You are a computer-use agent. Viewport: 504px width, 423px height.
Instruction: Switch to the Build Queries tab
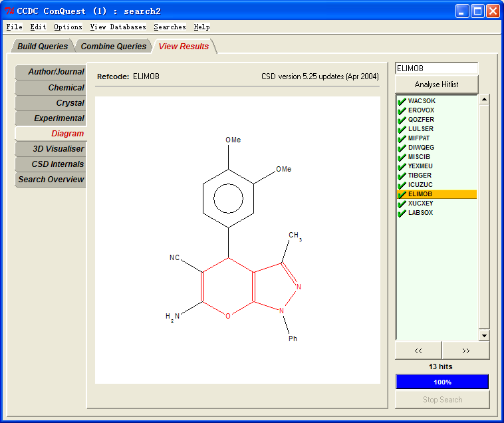point(43,47)
